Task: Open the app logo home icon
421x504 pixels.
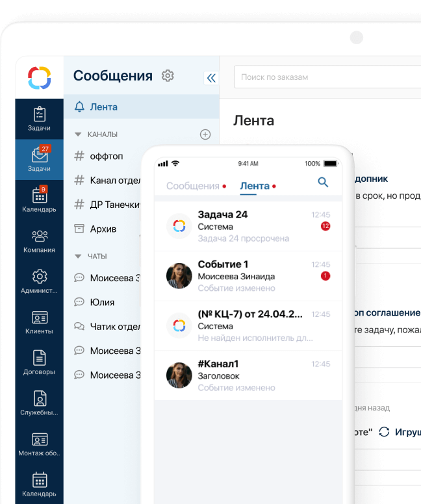Action: tap(39, 78)
